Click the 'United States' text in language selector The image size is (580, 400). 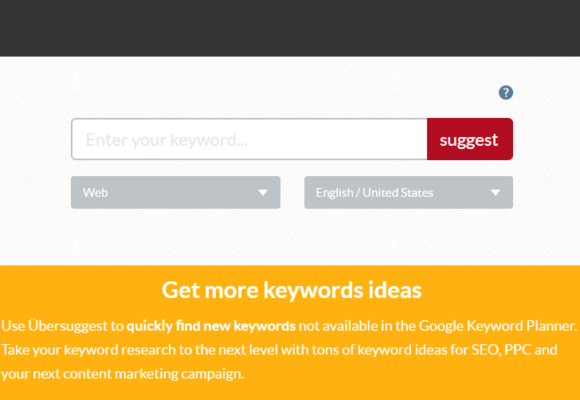398,193
